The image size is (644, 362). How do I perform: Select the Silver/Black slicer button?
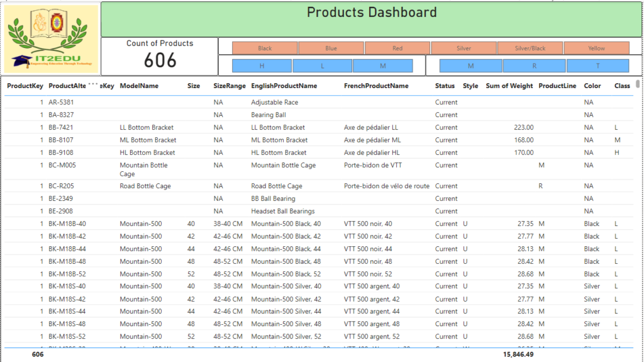[530, 48]
